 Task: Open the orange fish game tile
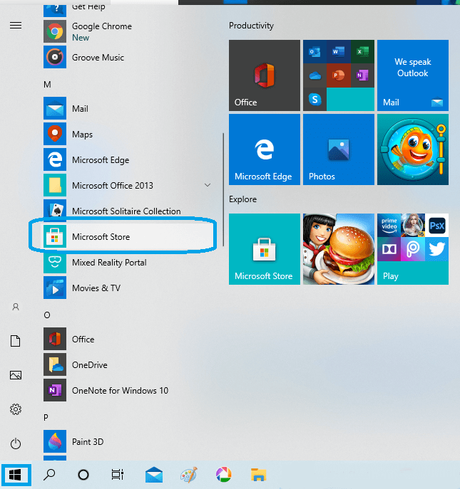click(x=413, y=149)
